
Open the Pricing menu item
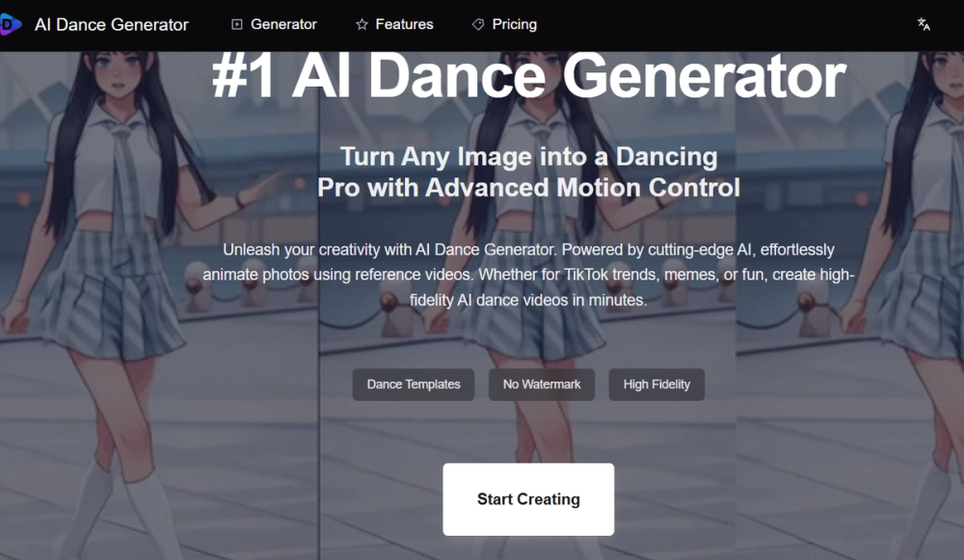(514, 25)
